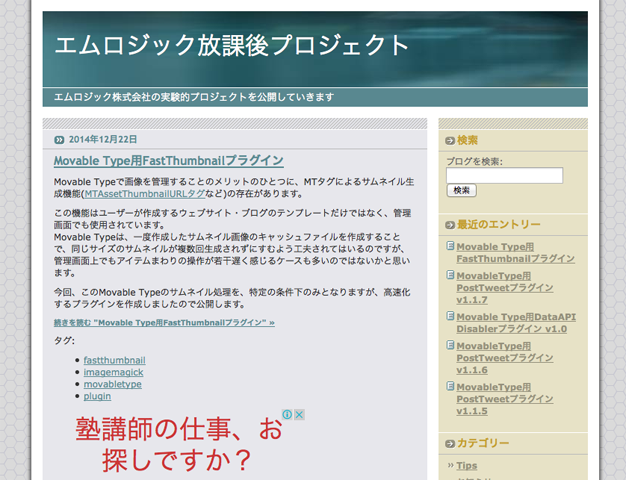This screenshot has width=626, height=480.
Task: Open recent entry Movable Type用 FastThumbnailプラグイン in sidebar
Action: point(515,253)
